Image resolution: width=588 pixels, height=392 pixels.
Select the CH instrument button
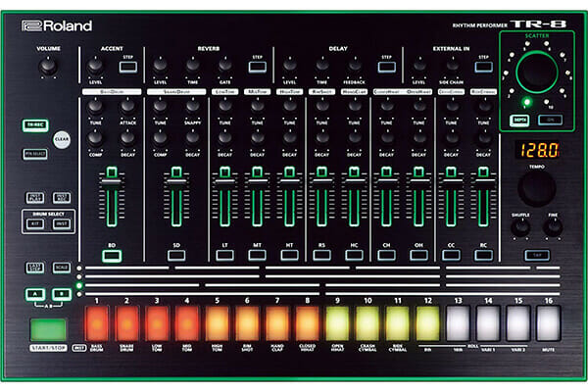click(386, 256)
